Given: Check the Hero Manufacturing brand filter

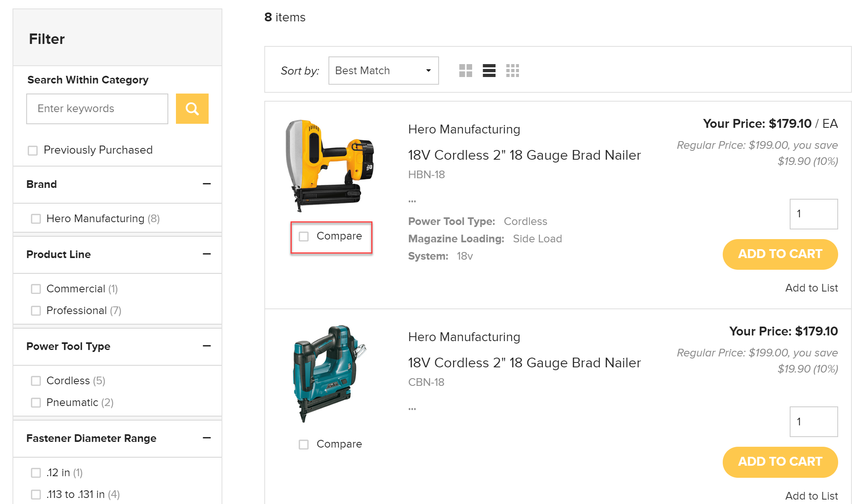Looking at the screenshot, I should (36, 219).
